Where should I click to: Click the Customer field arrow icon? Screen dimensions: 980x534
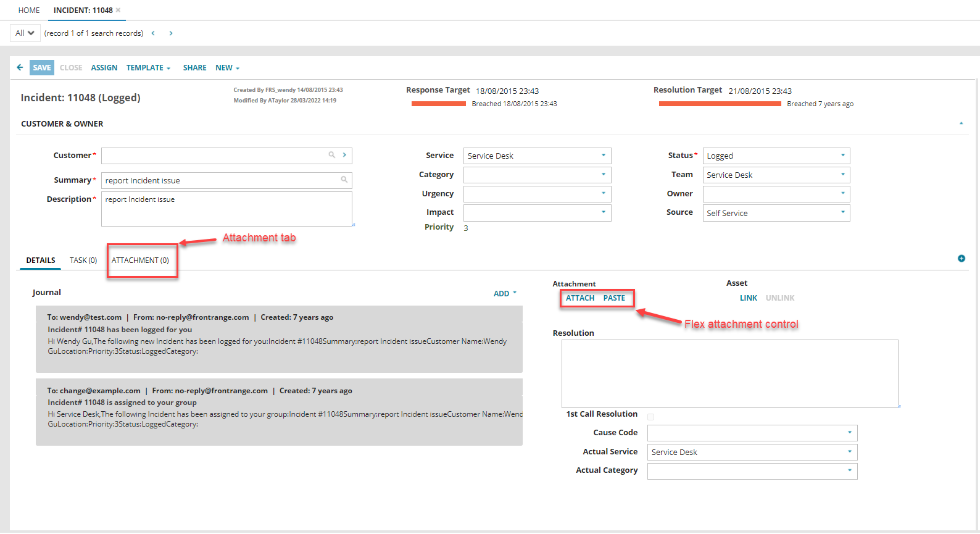344,155
